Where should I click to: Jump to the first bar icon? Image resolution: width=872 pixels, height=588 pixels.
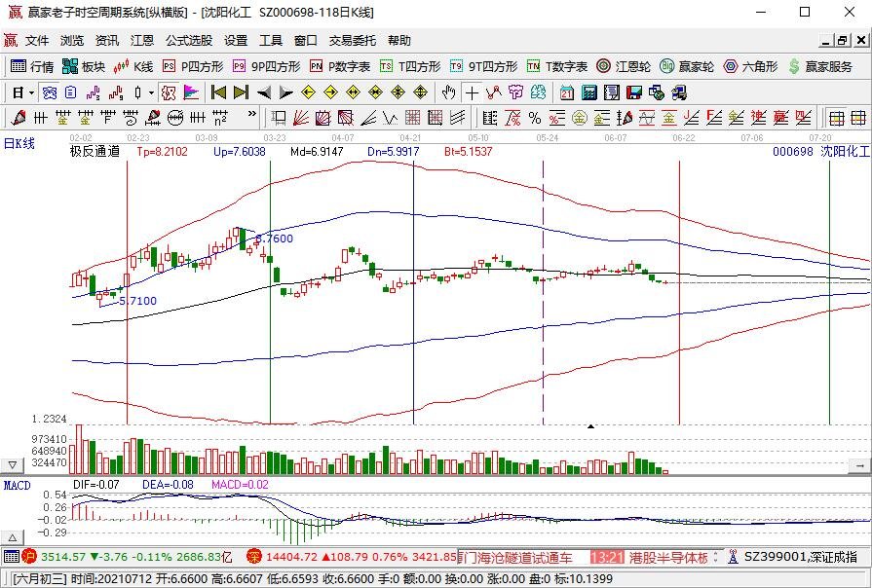coord(218,92)
